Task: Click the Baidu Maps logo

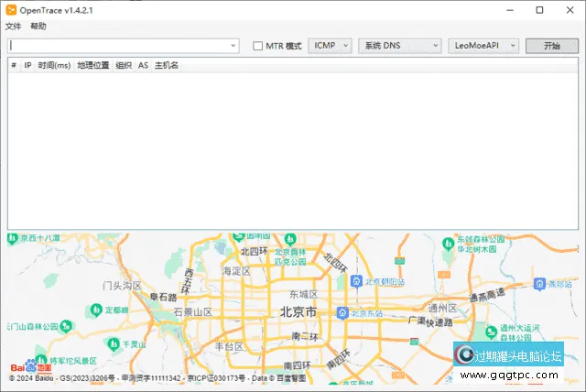Action: pyautogui.click(x=30, y=366)
